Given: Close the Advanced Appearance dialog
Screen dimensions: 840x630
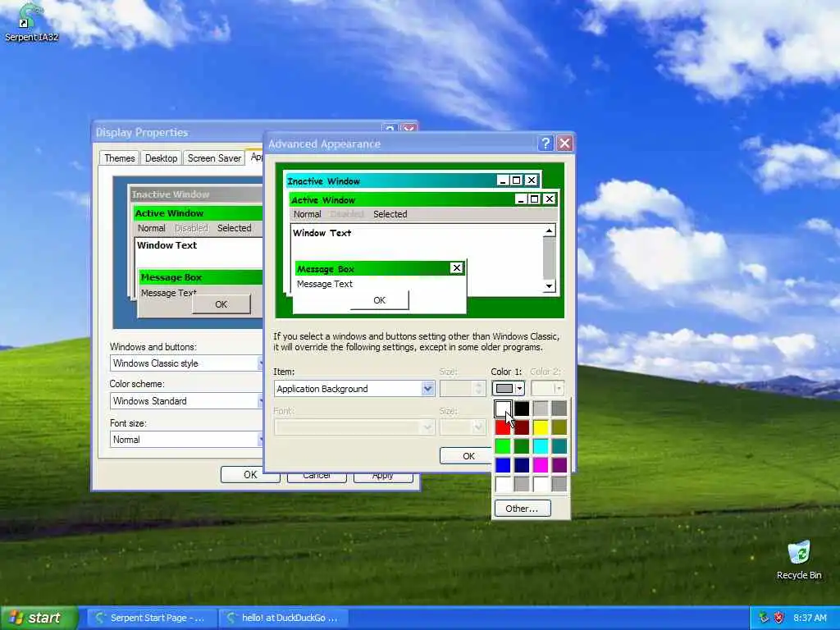Looking at the screenshot, I should point(564,143).
